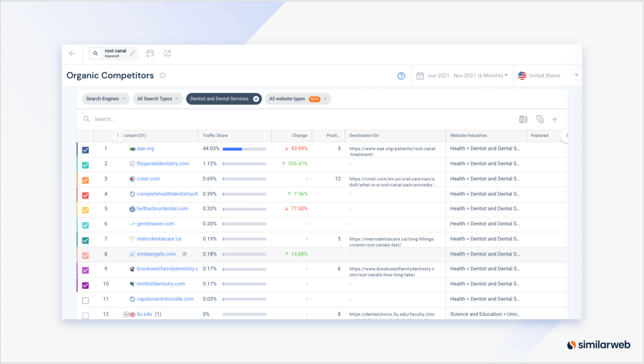Sort by Traffic Share column header
Viewport: 644px width, 364px height.
point(215,136)
